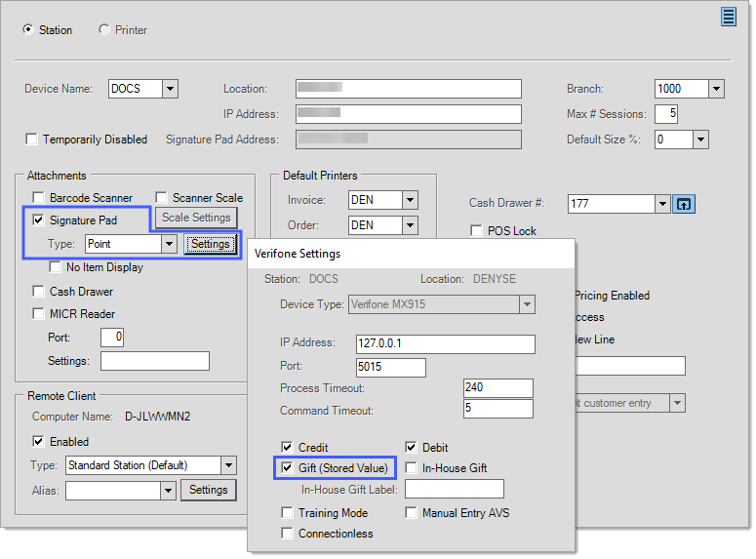The width and height of the screenshot is (756, 559).
Task: Enable Manual Entry AVS checkbox
Action: (411, 513)
